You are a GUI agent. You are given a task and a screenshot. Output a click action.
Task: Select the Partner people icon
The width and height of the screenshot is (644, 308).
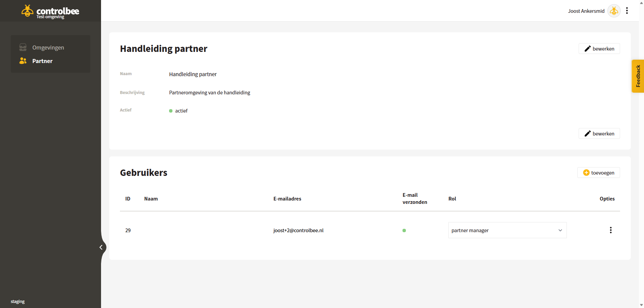click(23, 61)
